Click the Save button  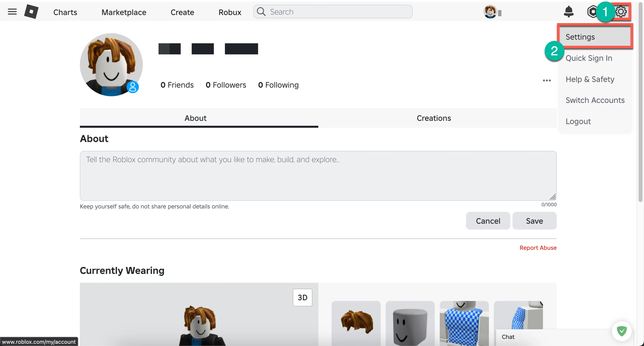[x=534, y=221]
